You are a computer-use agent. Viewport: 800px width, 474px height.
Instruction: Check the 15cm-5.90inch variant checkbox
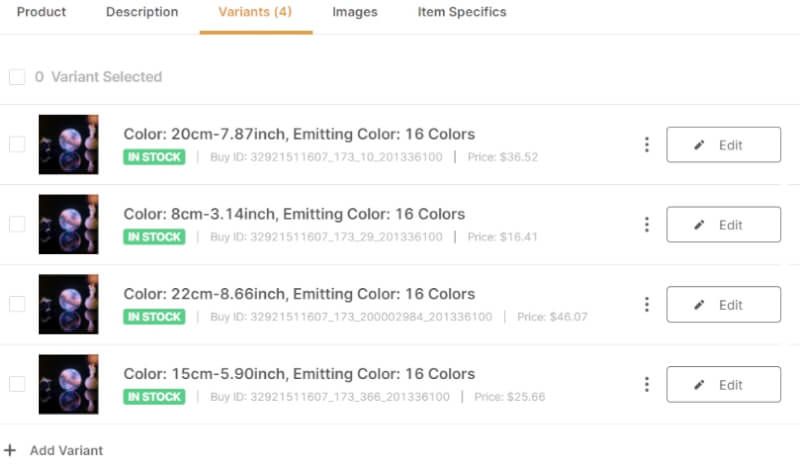[x=17, y=384]
